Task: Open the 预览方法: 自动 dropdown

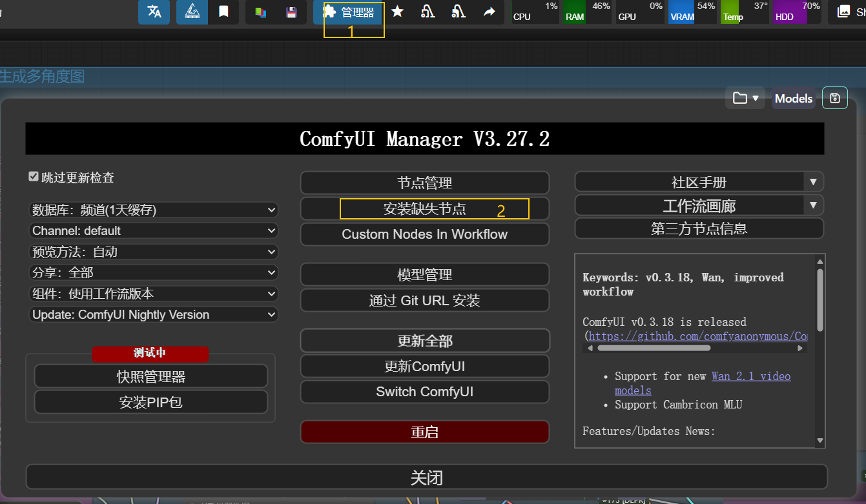Action: pyautogui.click(x=154, y=252)
